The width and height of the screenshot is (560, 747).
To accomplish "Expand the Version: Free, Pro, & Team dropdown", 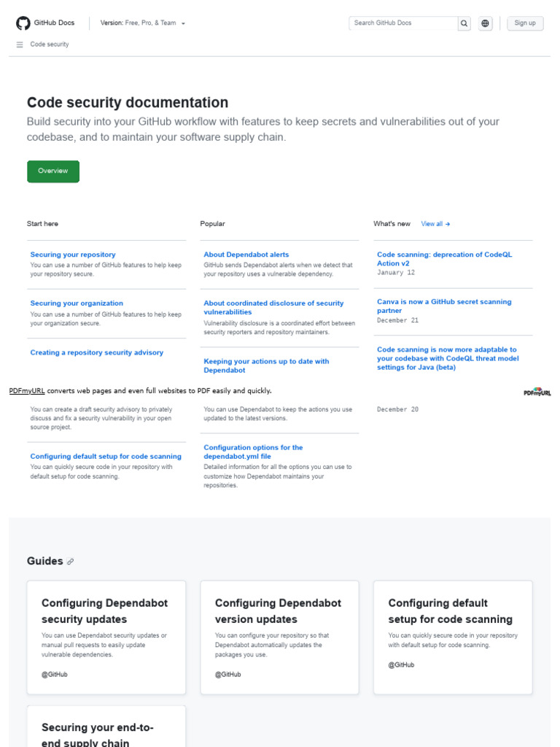I will [x=143, y=23].
